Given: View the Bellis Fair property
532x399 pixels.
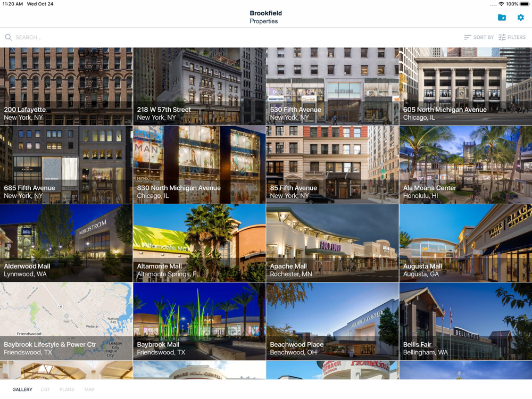Looking at the screenshot, I should (x=466, y=321).
